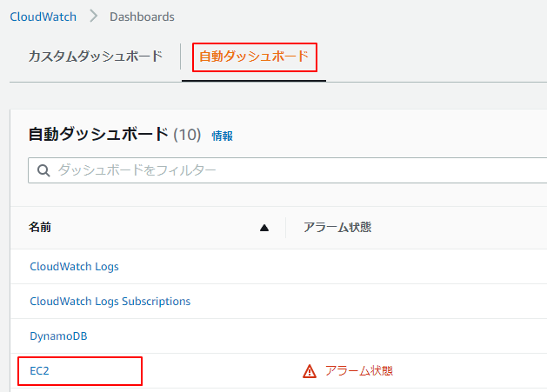Click the column divider beside 名前
Image resolution: width=547 pixels, height=392 pixels.
click(x=285, y=228)
